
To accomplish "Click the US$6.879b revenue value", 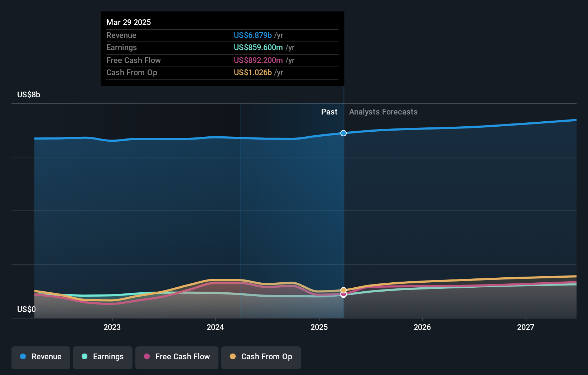I will tap(253, 35).
